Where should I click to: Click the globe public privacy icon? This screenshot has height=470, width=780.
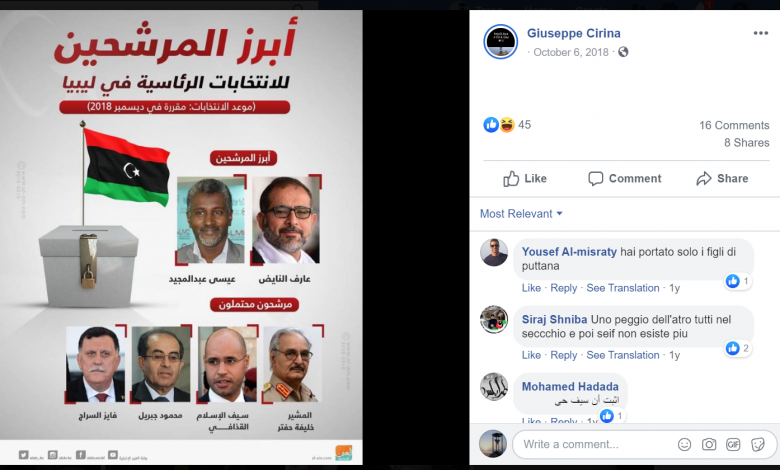pyautogui.click(x=623, y=52)
